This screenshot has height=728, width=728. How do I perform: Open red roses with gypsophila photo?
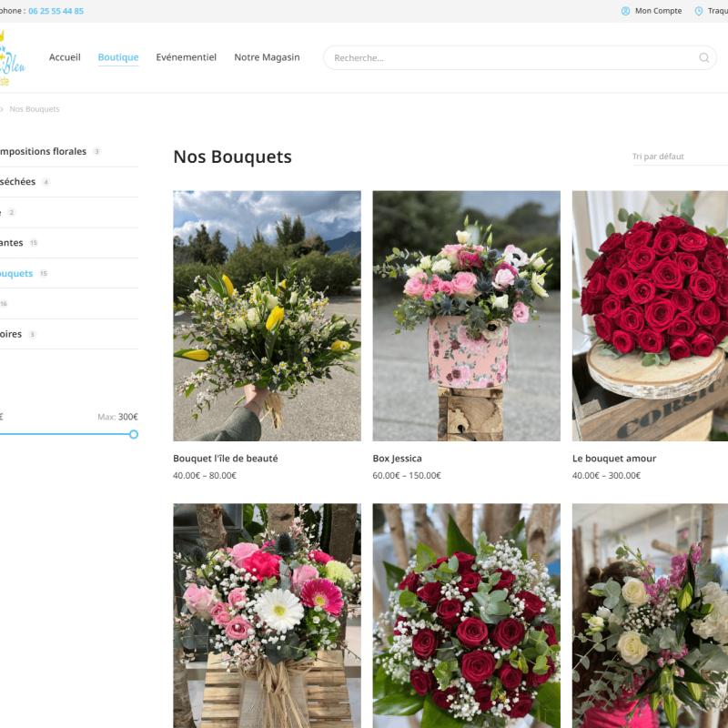[466, 616]
